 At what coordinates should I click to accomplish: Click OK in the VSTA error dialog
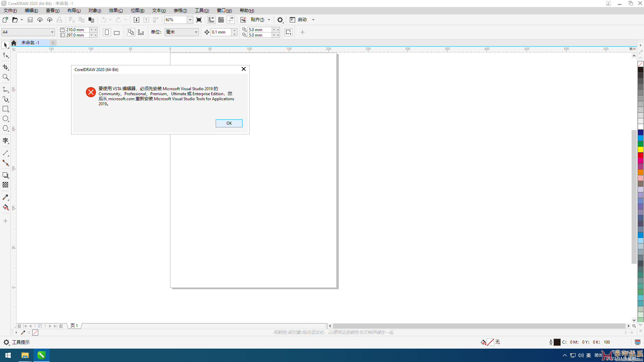point(229,123)
